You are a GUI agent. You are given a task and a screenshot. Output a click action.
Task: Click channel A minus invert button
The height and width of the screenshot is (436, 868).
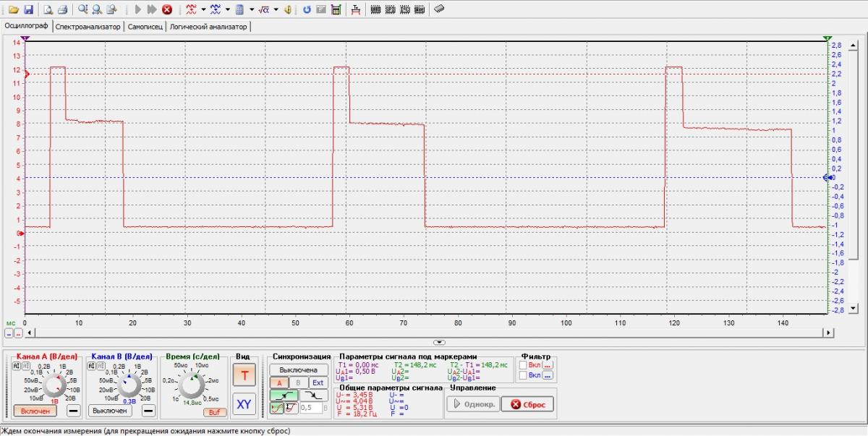point(74,411)
